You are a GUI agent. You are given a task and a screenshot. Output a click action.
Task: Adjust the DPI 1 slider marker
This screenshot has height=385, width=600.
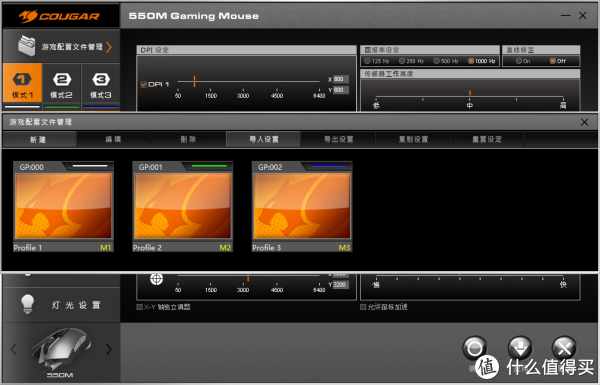pyautogui.click(x=194, y=81)
